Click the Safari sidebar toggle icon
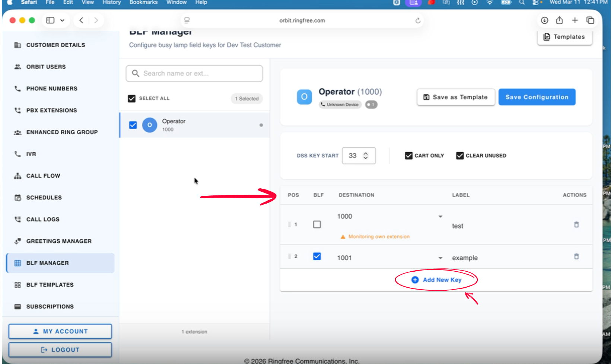Screen dimensions: 613x364 tap(50, 20)
